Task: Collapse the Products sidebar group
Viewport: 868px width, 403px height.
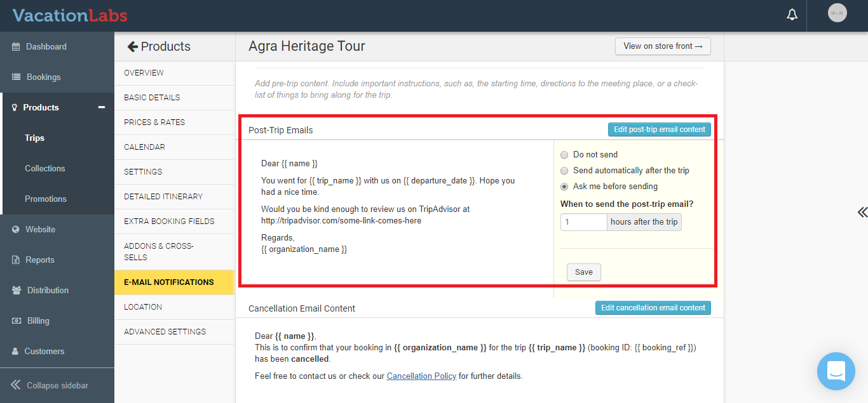Action: point(101,107)
